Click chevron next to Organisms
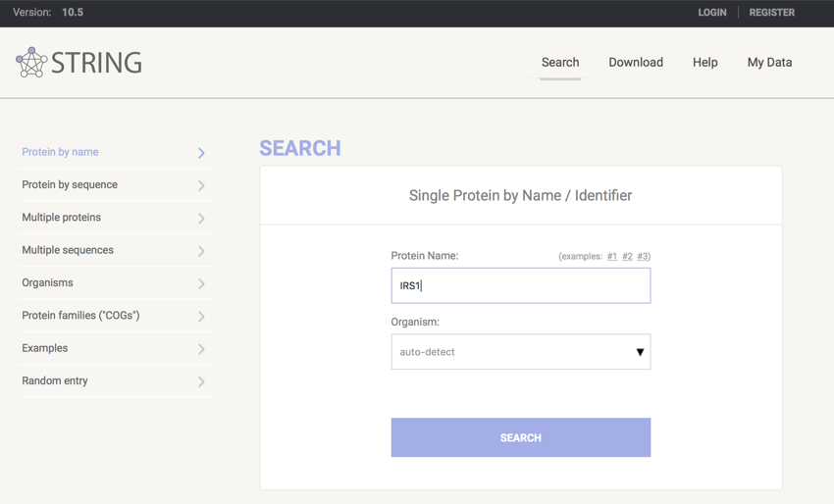834x504 pixels. tap(201, 283)
